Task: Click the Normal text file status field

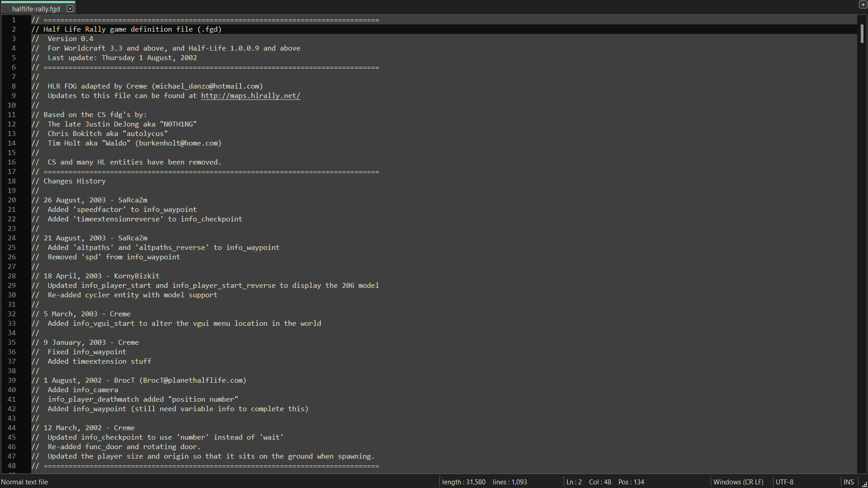Action: click(25, 482)
